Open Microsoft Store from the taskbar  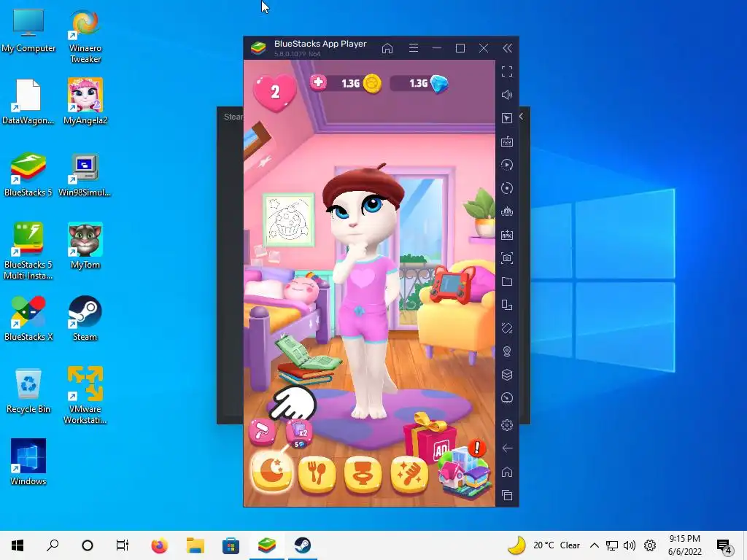tap(231, 545)
